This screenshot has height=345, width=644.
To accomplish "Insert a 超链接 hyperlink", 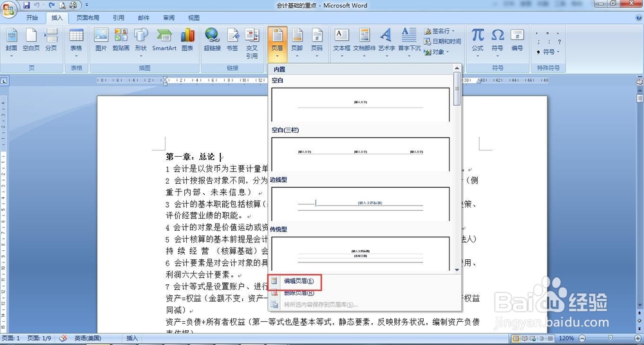I will 213,40.
